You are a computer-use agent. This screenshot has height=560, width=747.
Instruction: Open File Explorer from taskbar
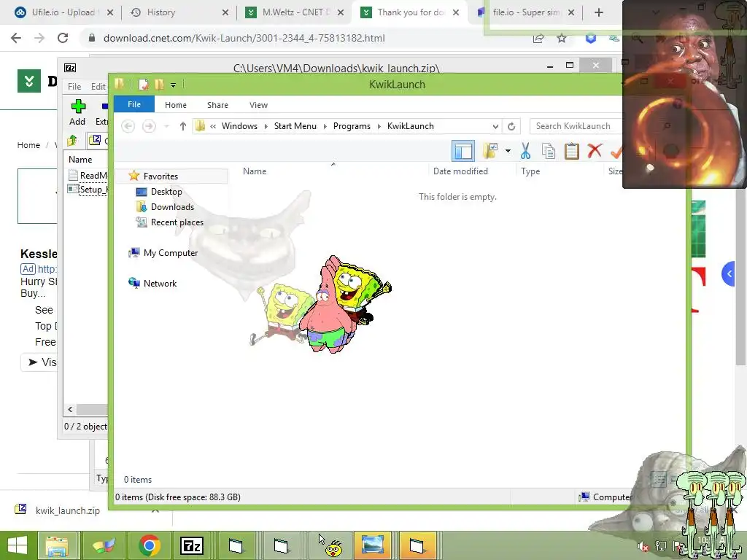(57, 545)
